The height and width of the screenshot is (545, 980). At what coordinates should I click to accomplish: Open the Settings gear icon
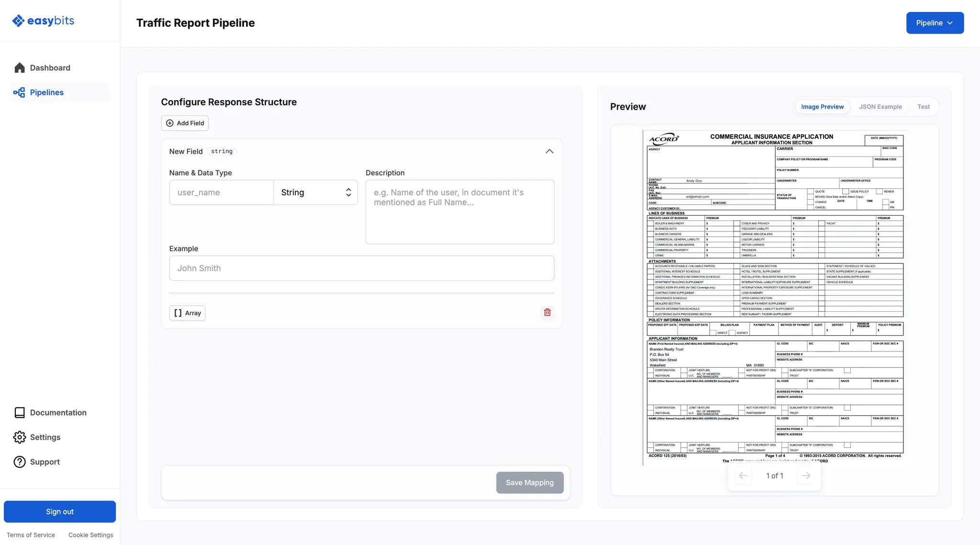click(20, 437)
